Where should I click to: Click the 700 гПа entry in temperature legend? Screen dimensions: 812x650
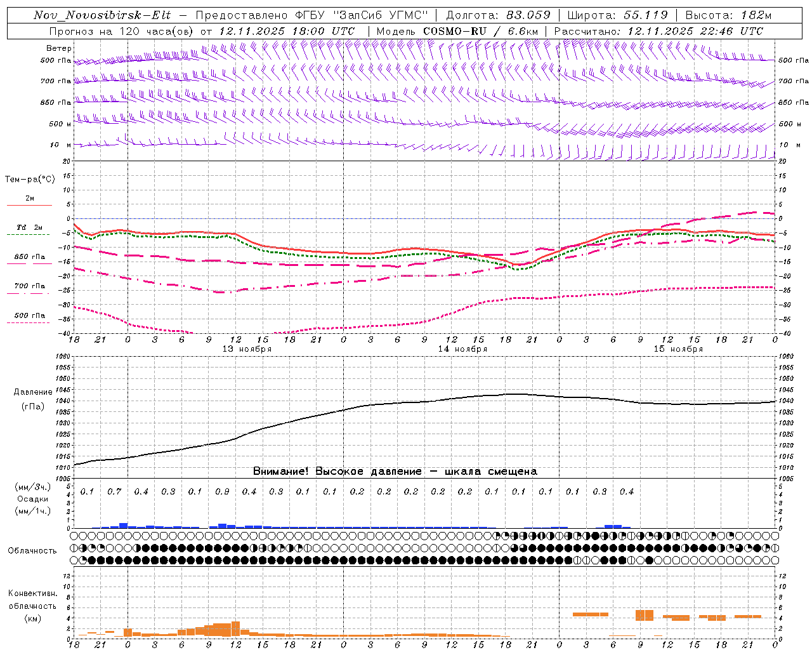(x=29, y=286)
